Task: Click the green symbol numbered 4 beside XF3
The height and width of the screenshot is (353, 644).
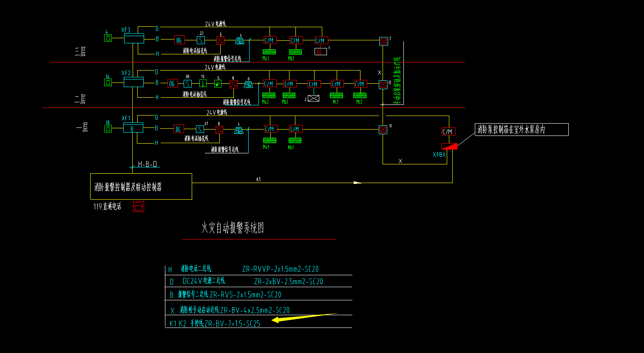Action: point(108,38)
